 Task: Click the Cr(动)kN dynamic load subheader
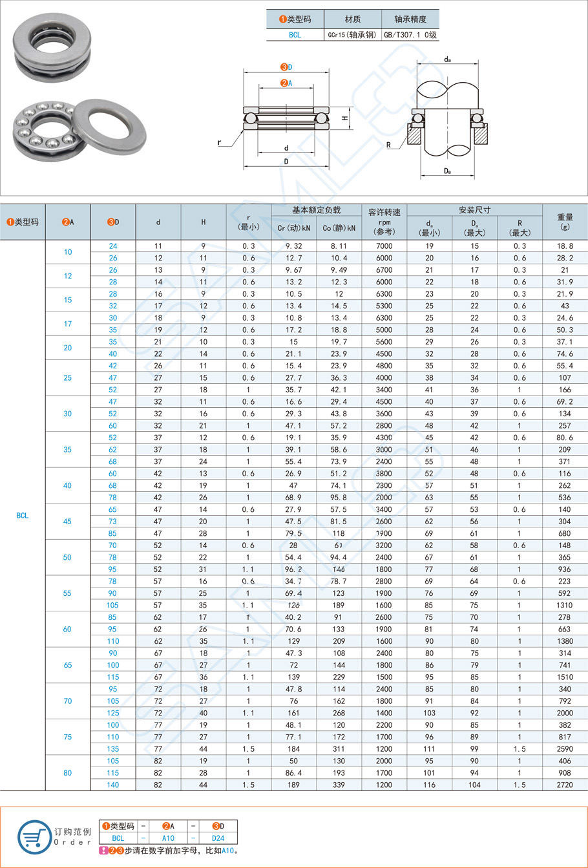point(293,228)
